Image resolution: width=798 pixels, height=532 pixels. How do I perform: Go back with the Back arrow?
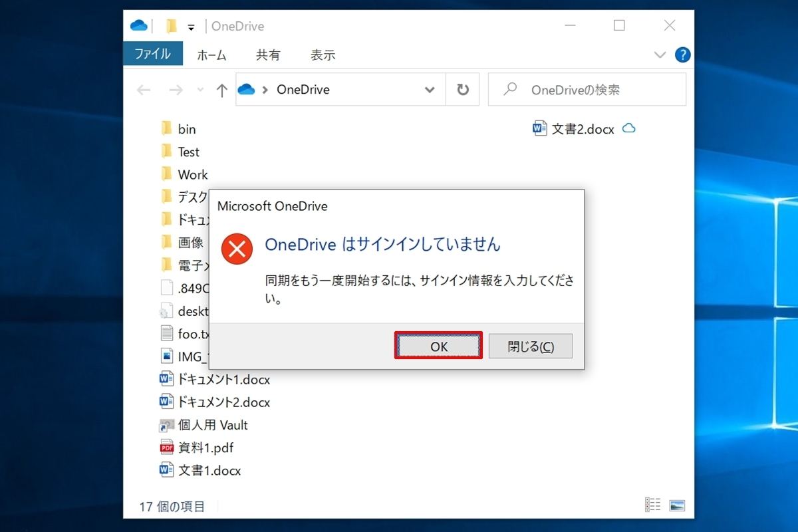(x=143, y=90)
